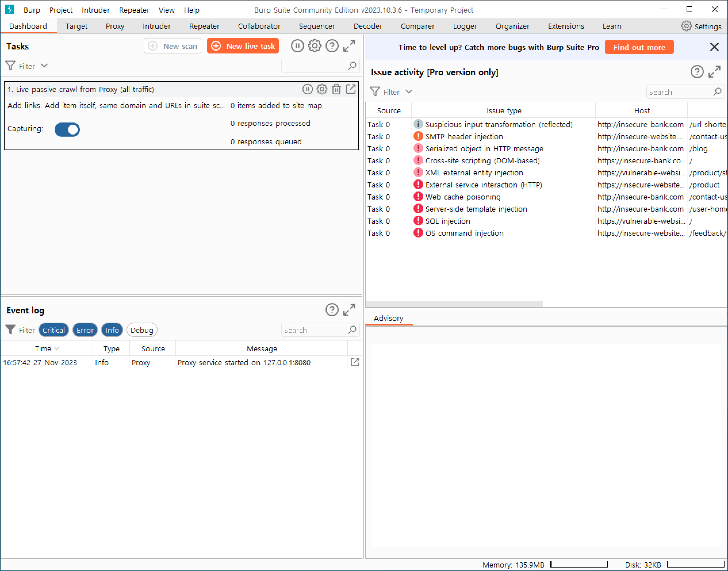Screen dimensions: 728x571
Task: Switch to the Collaborator tab
Action: point(259,26)
